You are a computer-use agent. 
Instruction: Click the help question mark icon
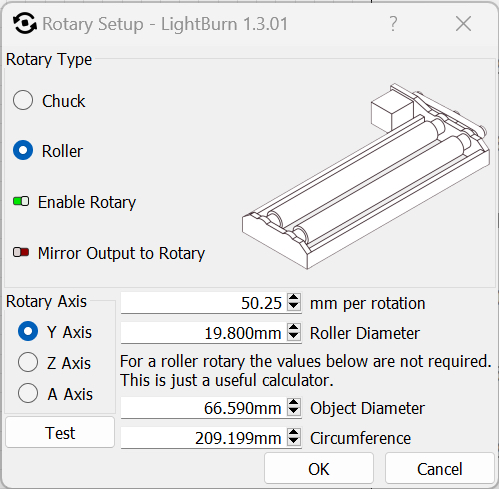click(x=393, y=24)
